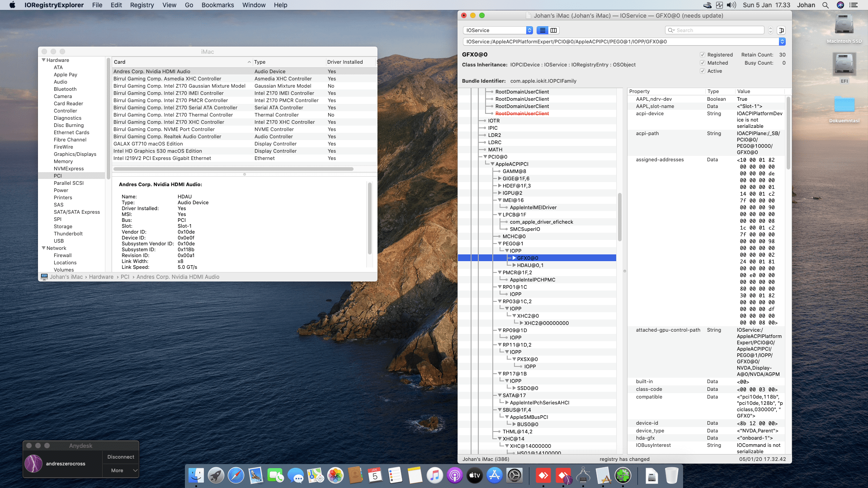Toggle the Matched checkbox
The width and height of the screenshot is (868, 488).
(703, 63)
